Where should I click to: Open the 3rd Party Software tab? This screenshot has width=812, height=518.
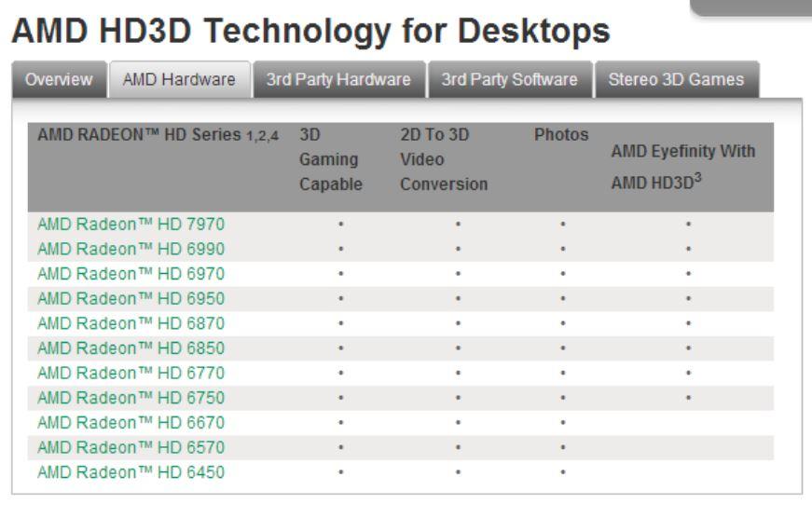tap(510, 80)
